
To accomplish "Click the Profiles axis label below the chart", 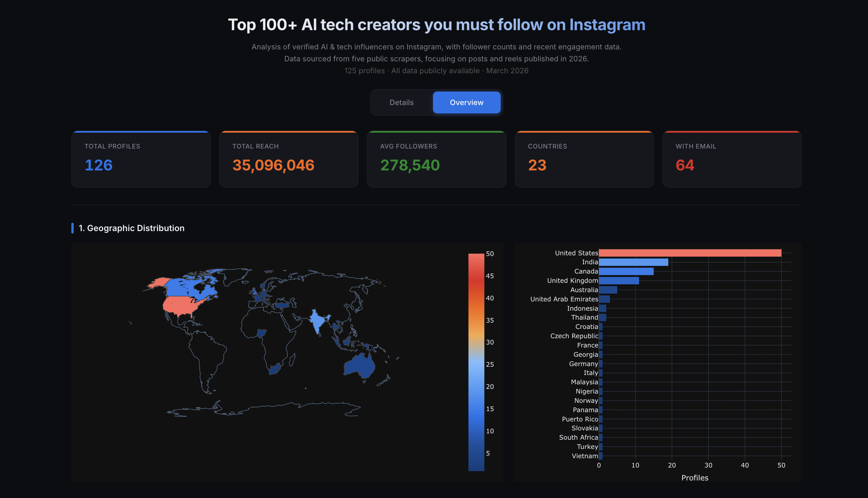I will [x=695, y=477].
